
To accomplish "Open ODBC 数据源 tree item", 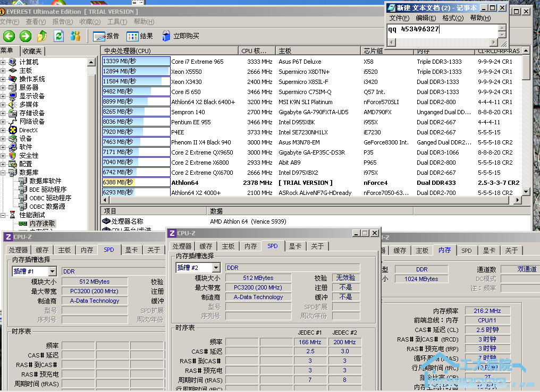I will coord(47,207).
